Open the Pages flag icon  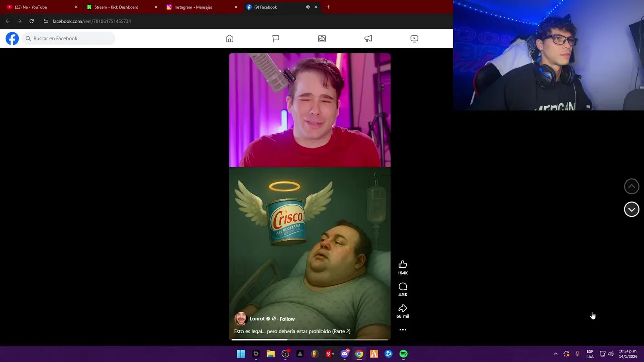(276, 39)
